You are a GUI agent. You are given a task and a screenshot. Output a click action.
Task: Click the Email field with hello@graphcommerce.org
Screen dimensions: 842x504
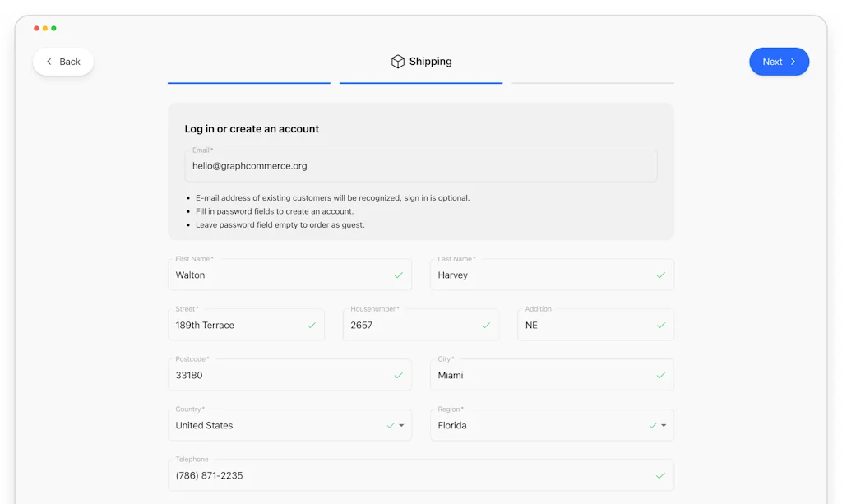point(421,165)
